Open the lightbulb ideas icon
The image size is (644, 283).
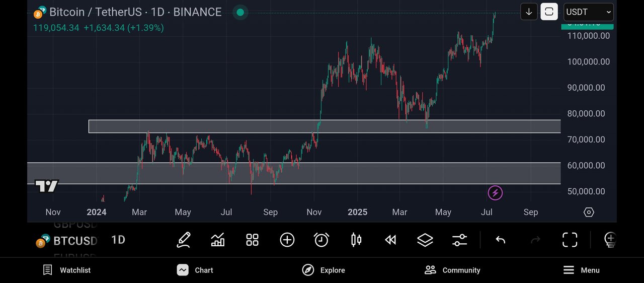pos(610,240)
